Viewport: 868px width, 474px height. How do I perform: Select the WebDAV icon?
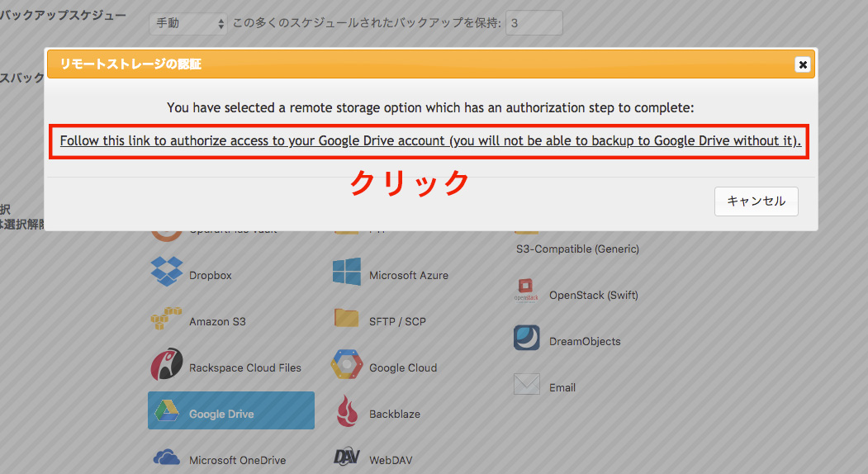click(x=347, y=457)
